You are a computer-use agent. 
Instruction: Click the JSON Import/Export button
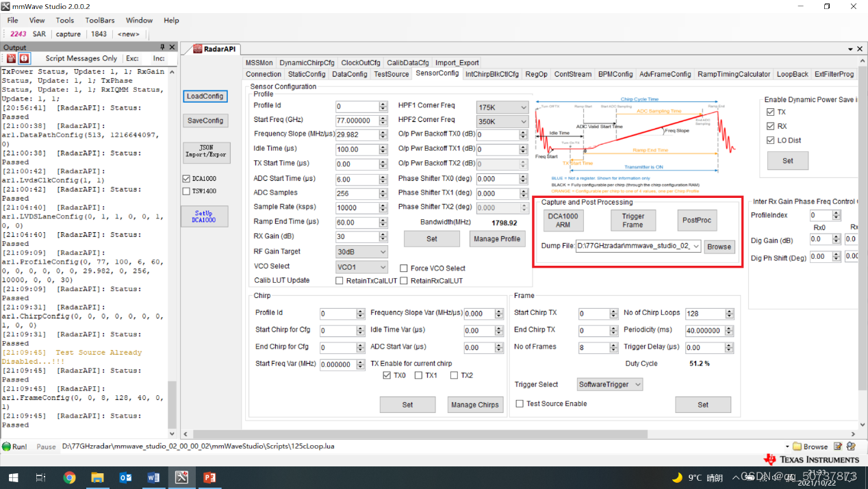[x=206, y=151]
